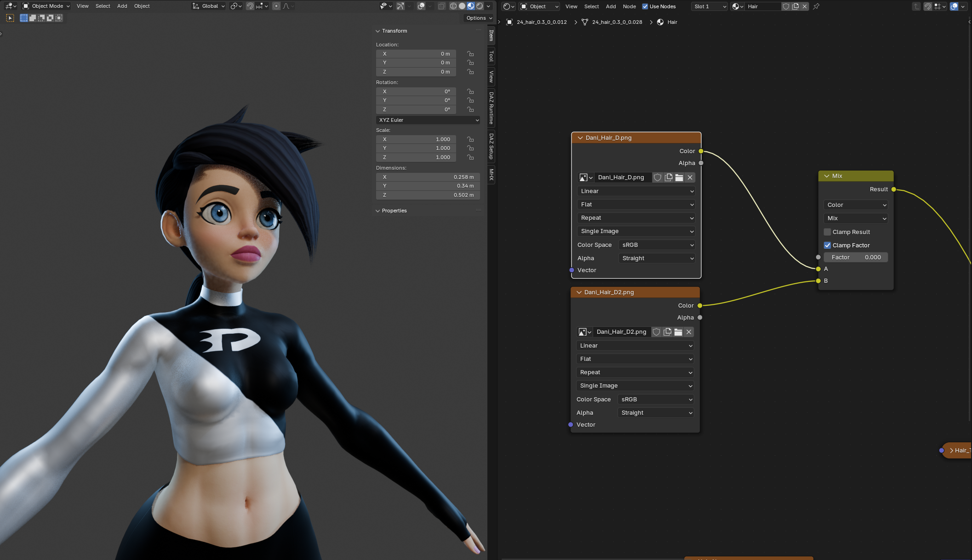Open the transform pivot point menu
Image resolution: width=972 pixels, height=560 pixels.
pyautogui.click(x=236, y=6)
